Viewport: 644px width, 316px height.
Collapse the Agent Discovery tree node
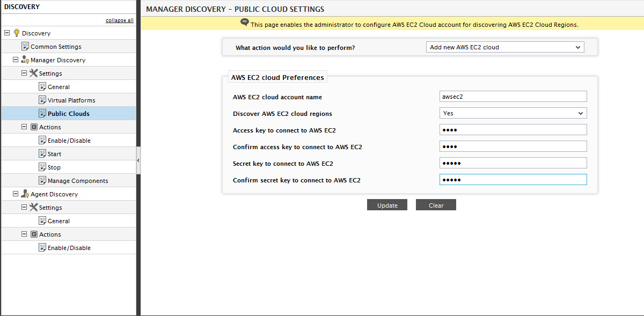pyautogui.click(x=16, y=194)
